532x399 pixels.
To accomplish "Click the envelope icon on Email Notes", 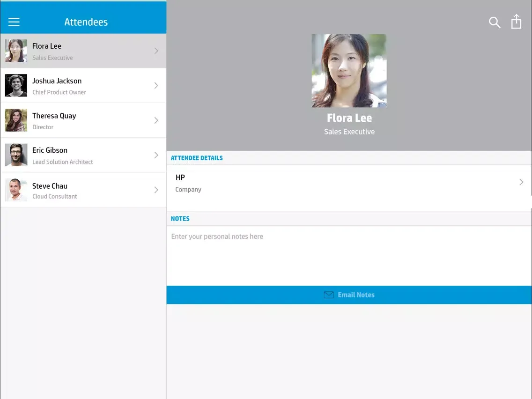I will pyautogui.click(x=328, y=295).
